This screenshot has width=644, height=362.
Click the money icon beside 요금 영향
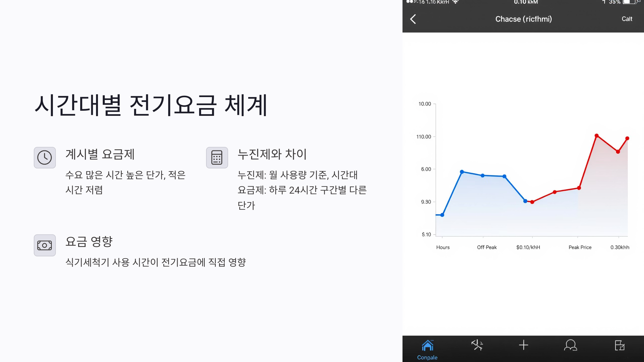45,245
